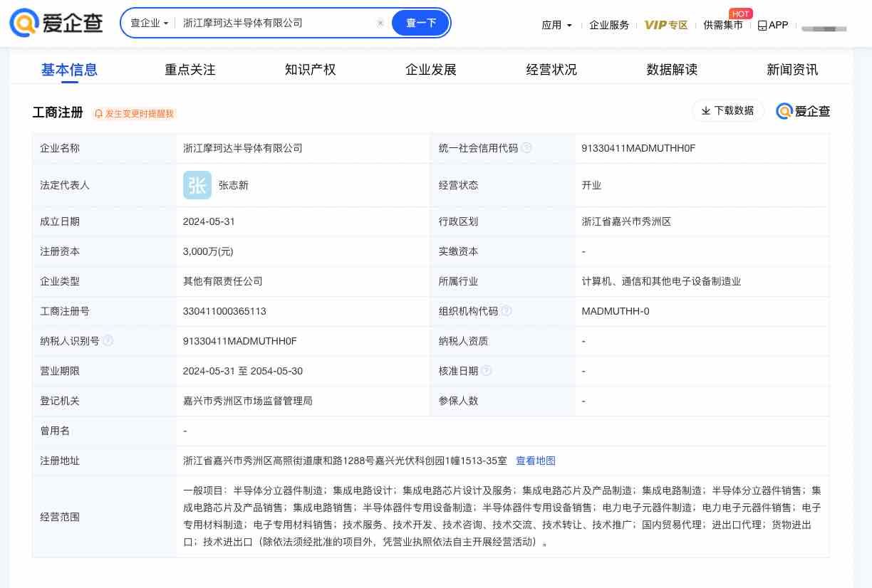Switch to the 基本信息 tab
872x588 pixels.
69,70
